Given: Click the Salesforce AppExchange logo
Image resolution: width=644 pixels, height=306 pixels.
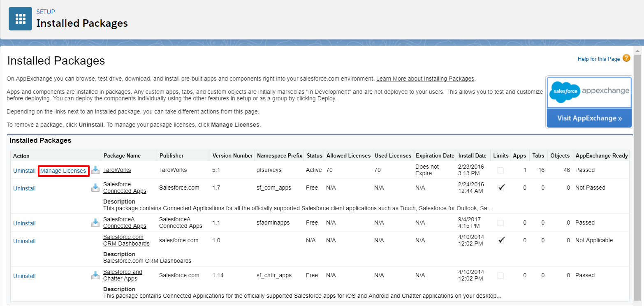Looking at the screenshot, I should pos(589,92).
